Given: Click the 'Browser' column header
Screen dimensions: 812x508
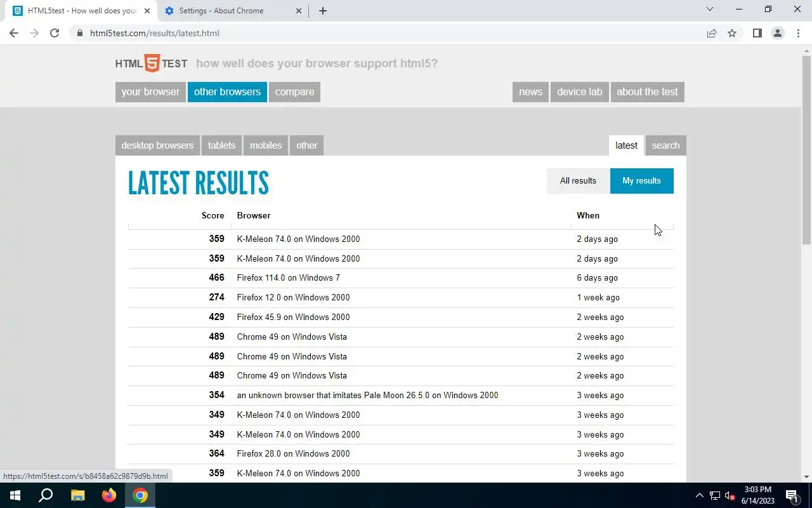Looking at the screenshot, I should pos(254,215).
